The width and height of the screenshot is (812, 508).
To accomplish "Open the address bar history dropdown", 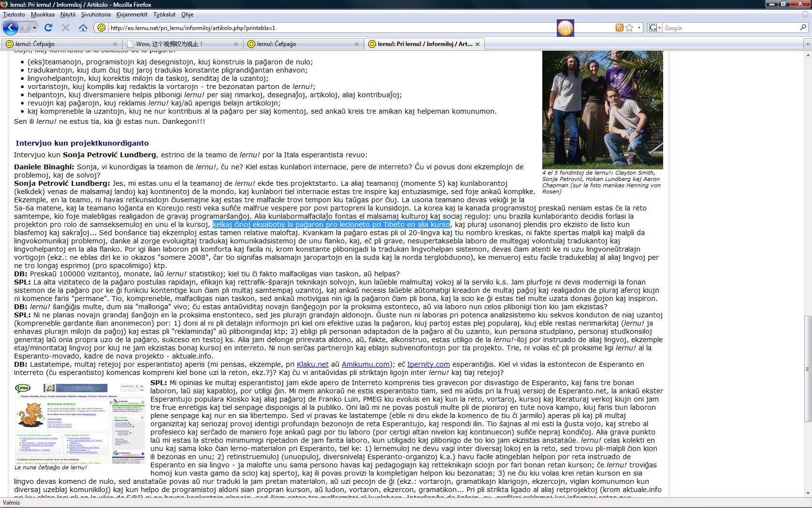I will click(x=639, y=28).
